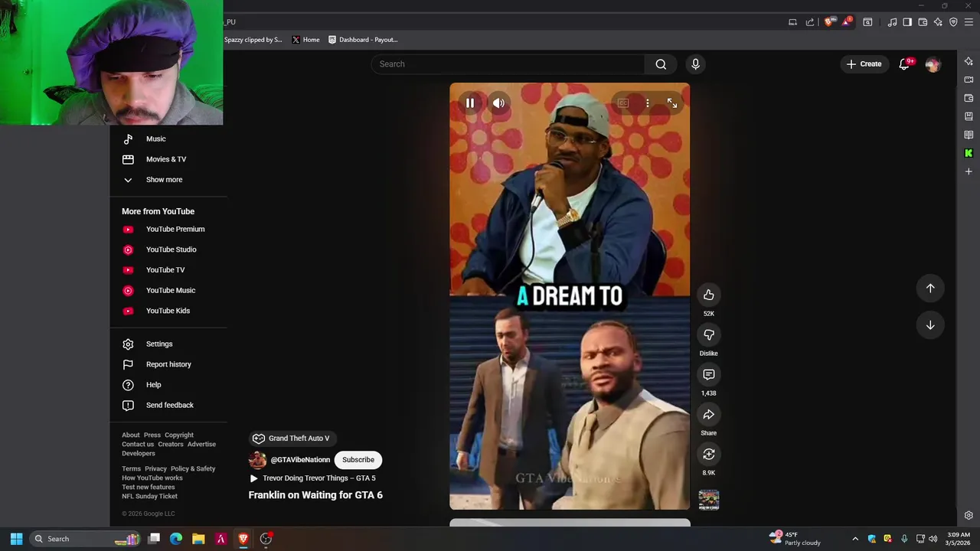The image size is (980, 551).
Task: Open the browser share page icon
Action: [810, 22]
